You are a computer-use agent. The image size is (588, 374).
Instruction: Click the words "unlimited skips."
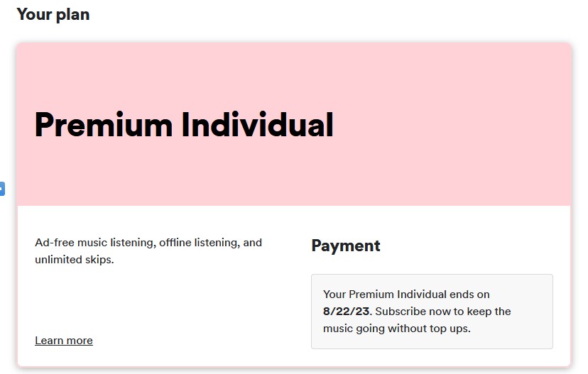tap(74, 260)
